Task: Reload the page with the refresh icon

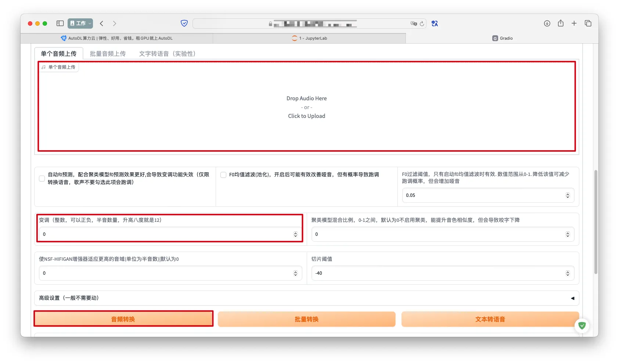Action: point(422,24)
